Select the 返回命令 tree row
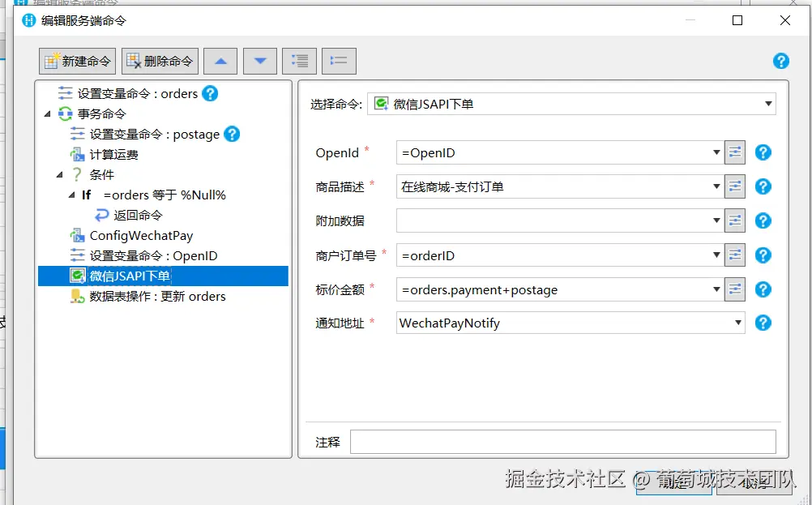Image resolution: width=812 pixels, height=505 pixels. [x=128, y=216]
